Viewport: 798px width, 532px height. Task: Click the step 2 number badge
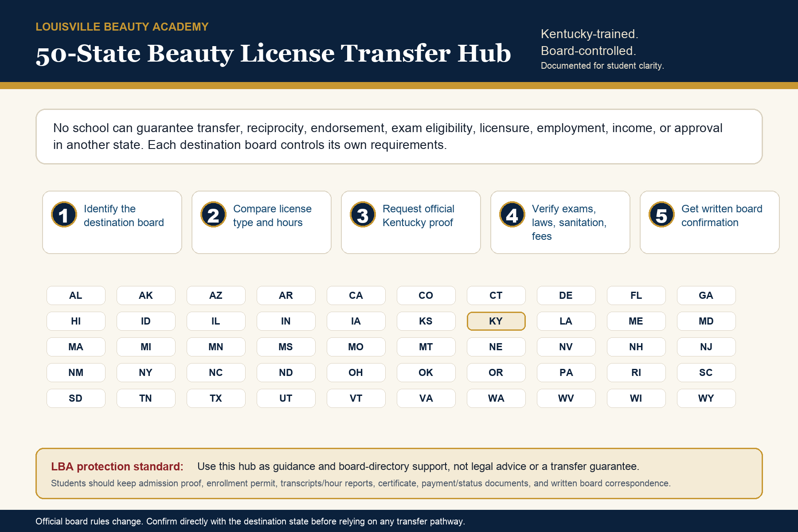pyautogui.click(x=213, y=215)
